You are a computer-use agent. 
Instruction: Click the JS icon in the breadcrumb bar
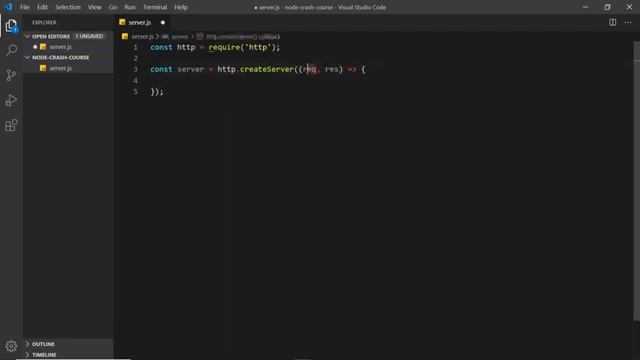(125, 36)
